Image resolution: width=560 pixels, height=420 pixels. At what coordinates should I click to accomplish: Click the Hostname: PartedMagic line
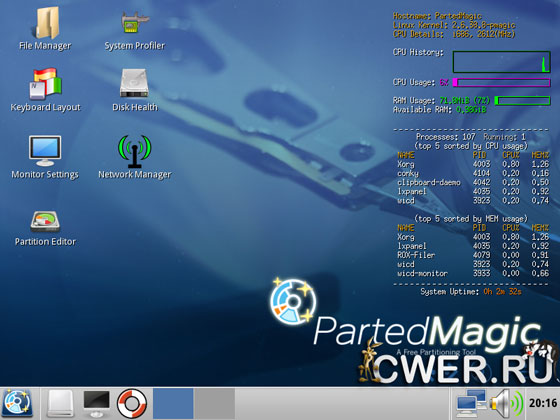[x=437, y=16]
